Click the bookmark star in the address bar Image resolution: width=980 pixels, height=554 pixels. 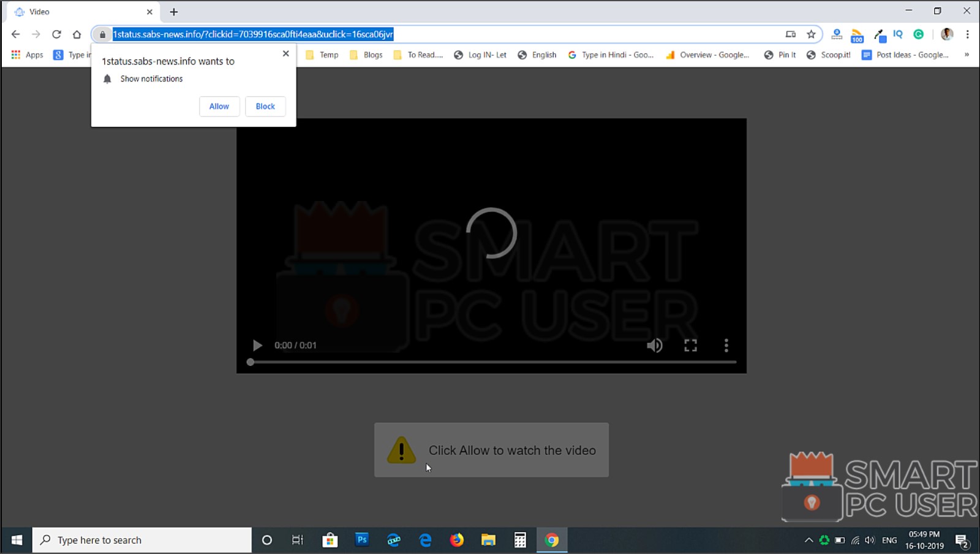[811, 34]
